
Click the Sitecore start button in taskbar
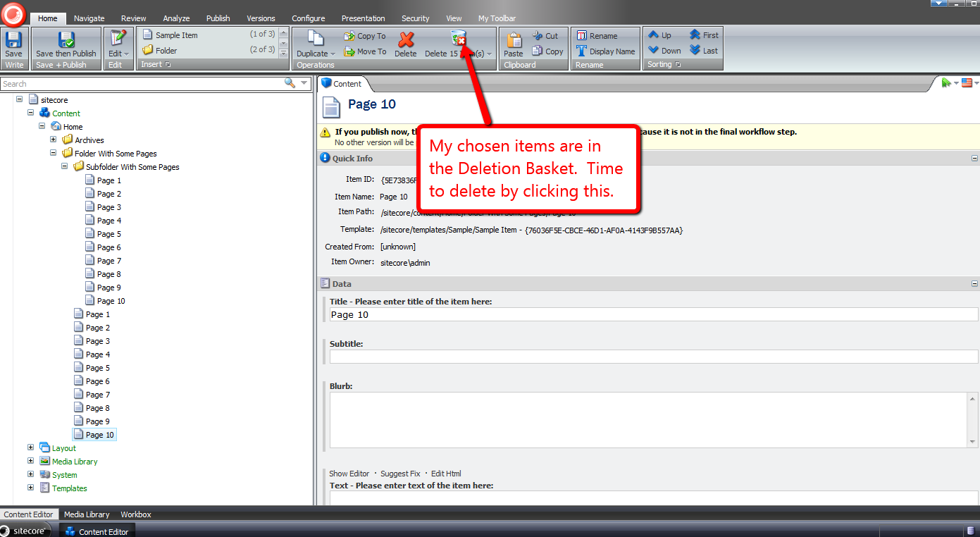click(x=27, y=531)
